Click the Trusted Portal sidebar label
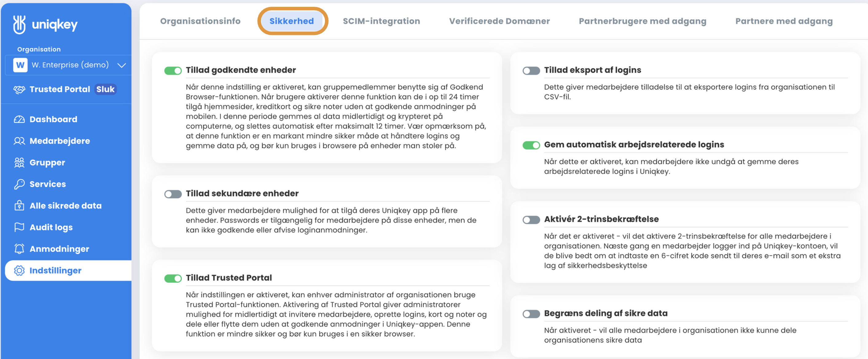This screenshot has height=359, width=868. pyautogui.click(x=60, y=89)
